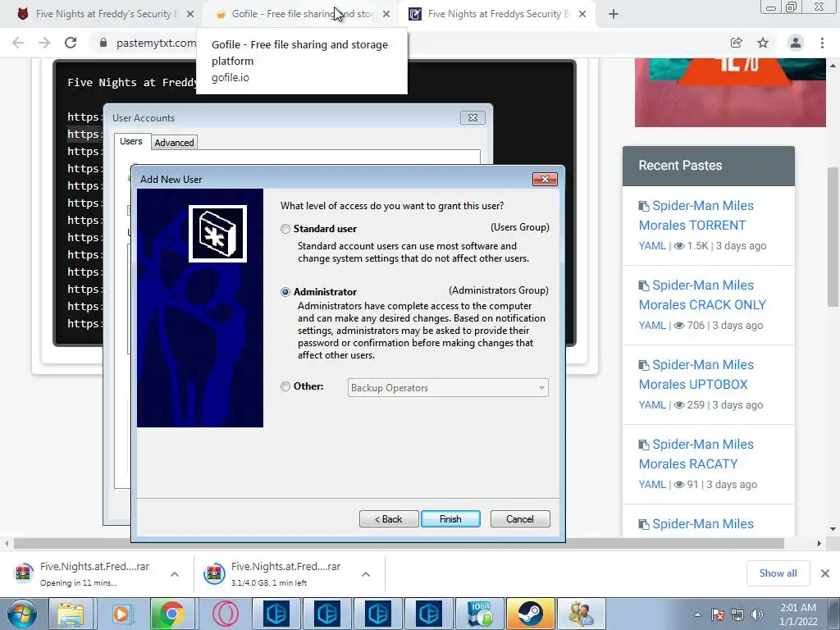The image size is (840, 630).
Task: Close the first Five Nights browser tab
Action: point(190,15)
